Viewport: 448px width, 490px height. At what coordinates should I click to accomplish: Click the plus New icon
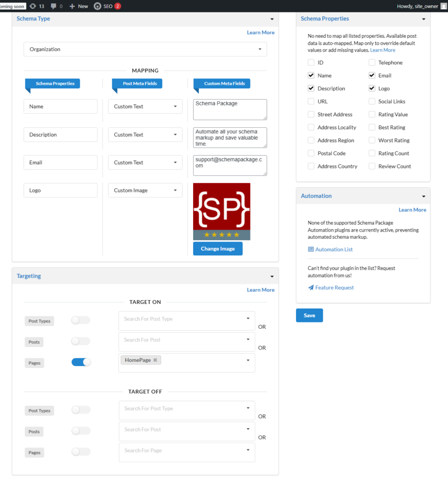(x=72, y=6)
